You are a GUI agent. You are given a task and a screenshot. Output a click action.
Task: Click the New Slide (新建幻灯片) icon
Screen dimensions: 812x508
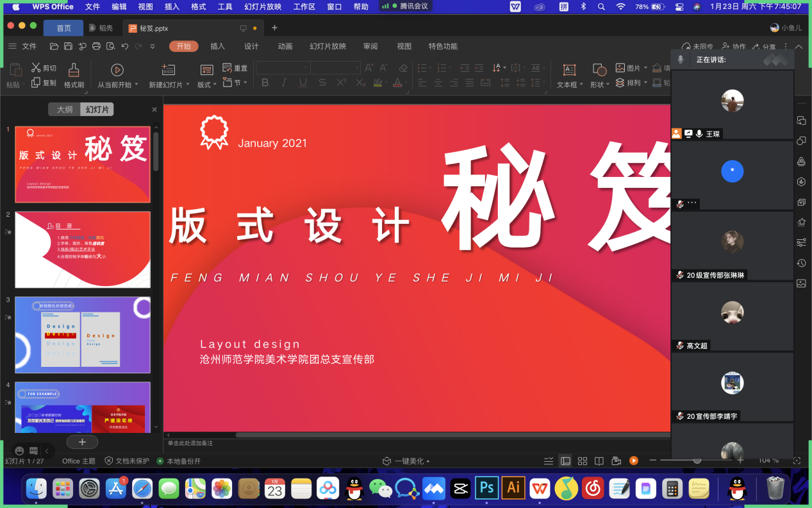[x=169, y=70]
